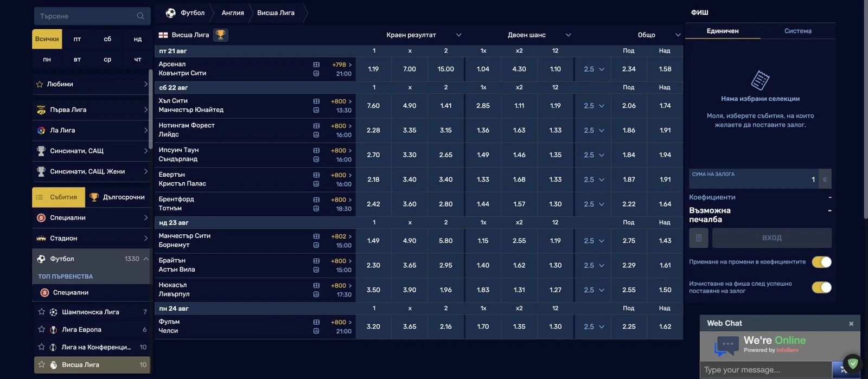Open the statistics icon for Брентфорд match

[316, 209]
